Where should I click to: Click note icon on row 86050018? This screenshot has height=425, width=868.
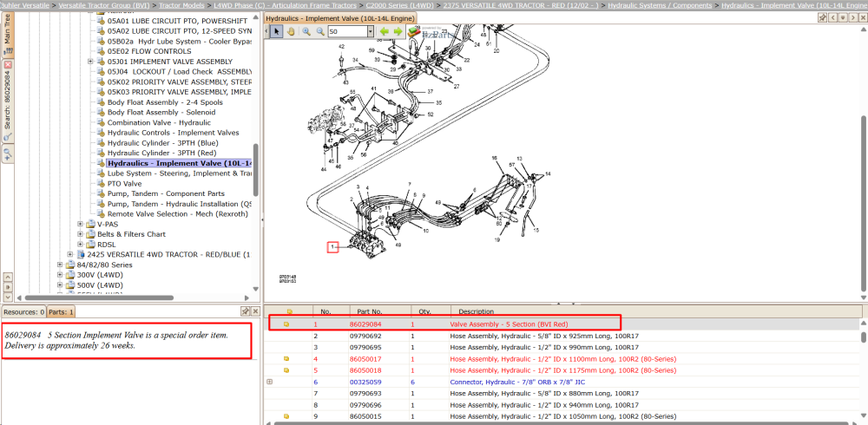click(x=286, y=370)
